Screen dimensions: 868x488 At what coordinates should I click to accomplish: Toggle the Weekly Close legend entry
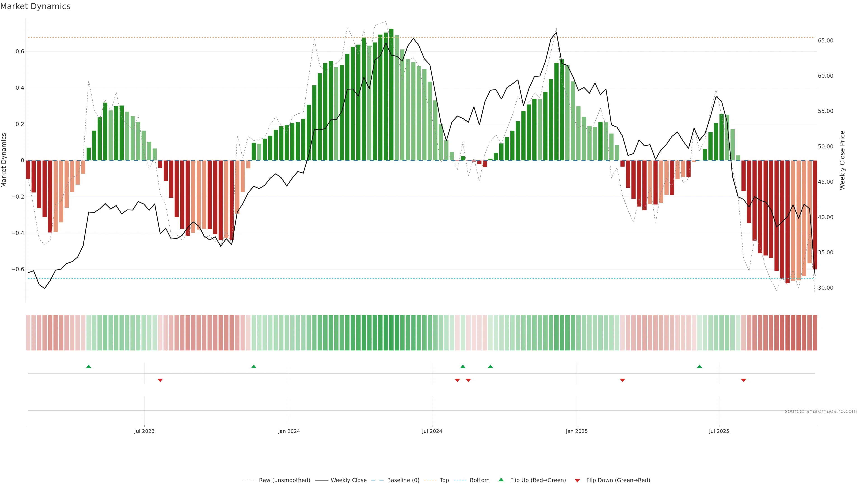coord(348,480)
